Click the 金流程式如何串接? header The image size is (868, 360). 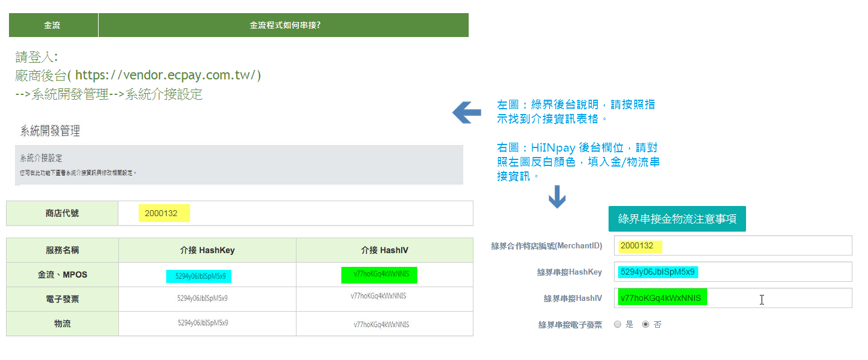283,25
